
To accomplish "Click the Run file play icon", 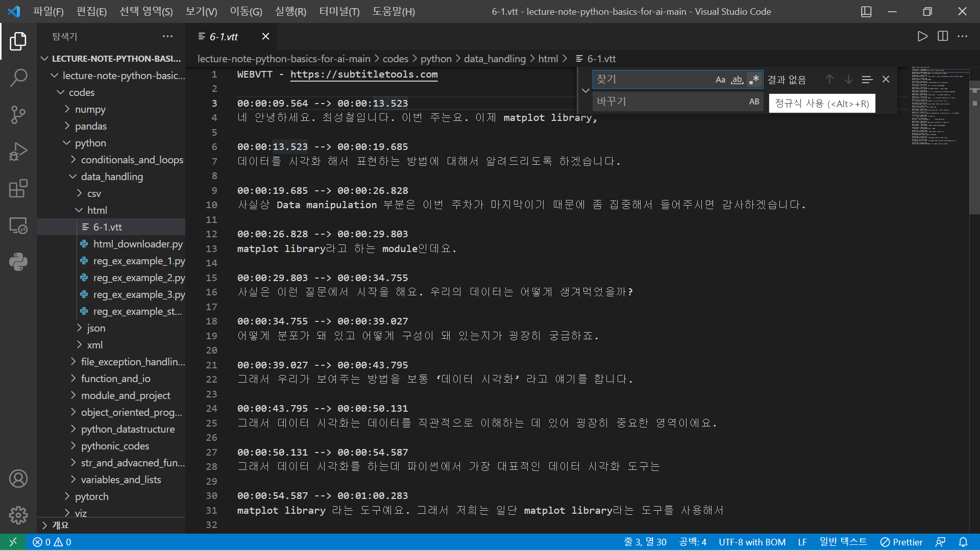I will pos(922,36).
